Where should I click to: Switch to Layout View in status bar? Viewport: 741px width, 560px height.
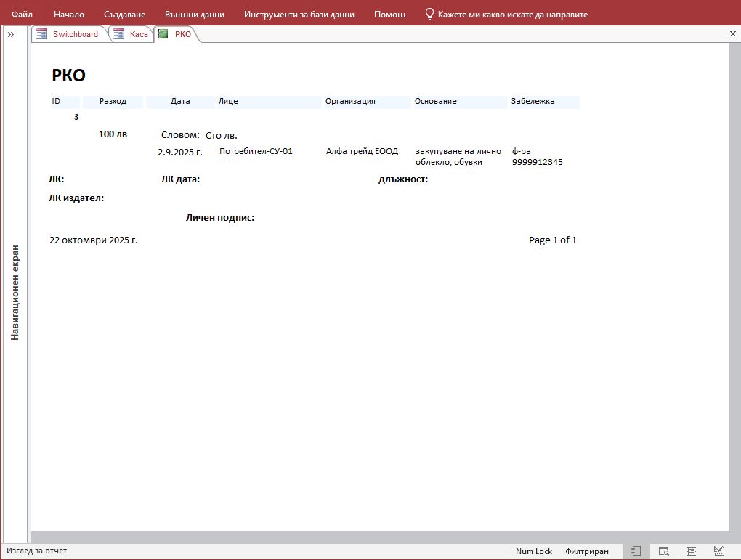click(x=692, y=551)
